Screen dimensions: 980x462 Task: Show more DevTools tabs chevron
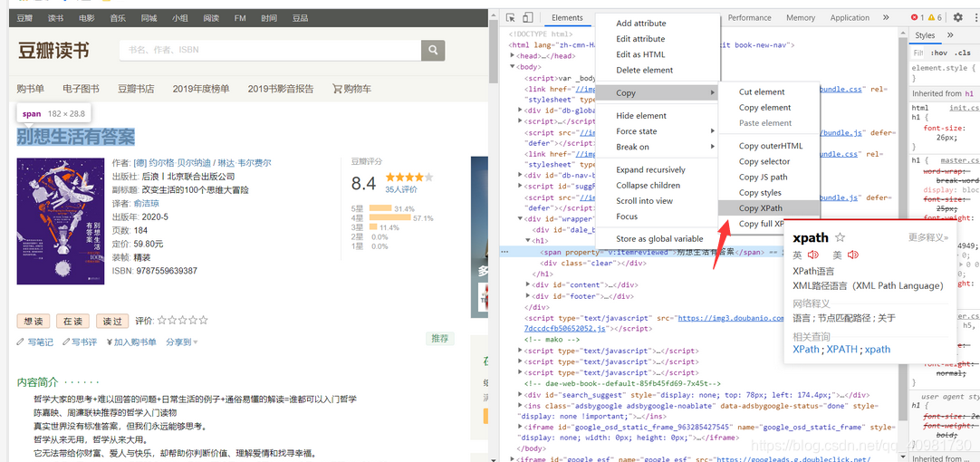(886, 17)
